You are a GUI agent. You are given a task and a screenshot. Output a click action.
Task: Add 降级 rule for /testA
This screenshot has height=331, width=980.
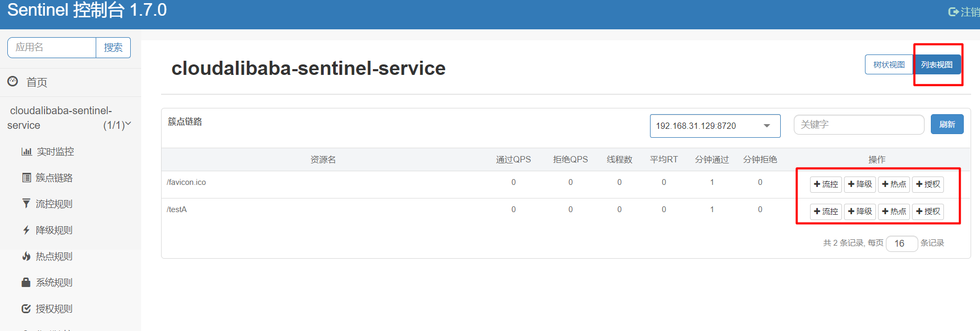tap(860, 212)
